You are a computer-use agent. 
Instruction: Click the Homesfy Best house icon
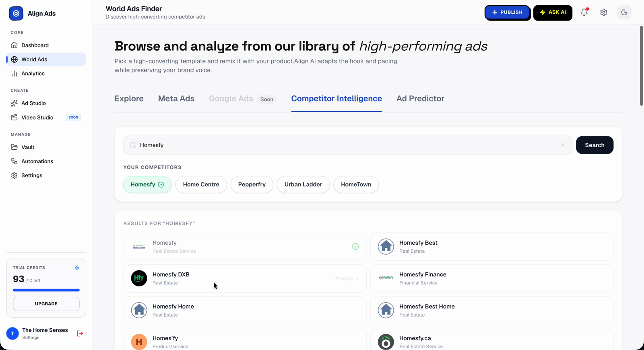click(x=386, y=247)
